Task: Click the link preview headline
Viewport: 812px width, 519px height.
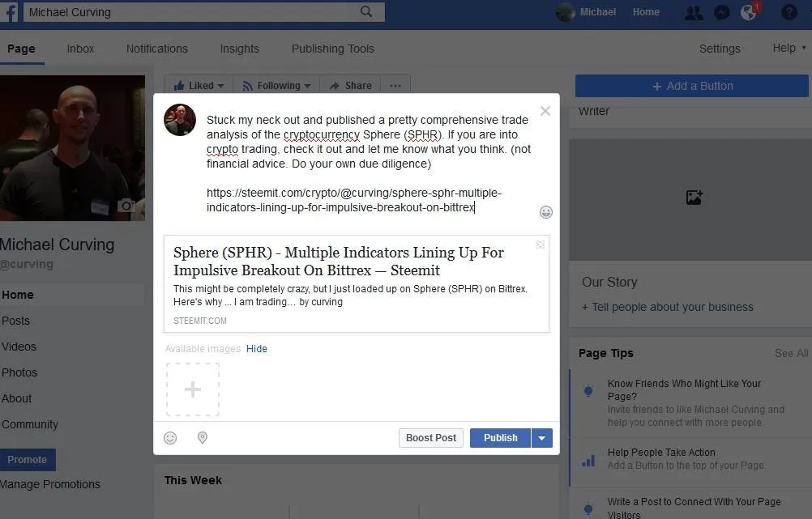Action: pyautogui.click(x=338, y=262)
